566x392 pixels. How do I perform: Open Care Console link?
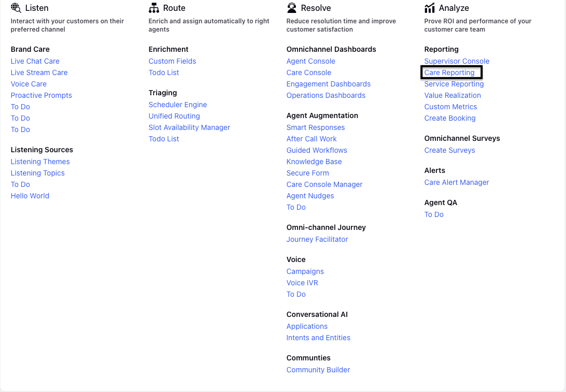[x=308, y=72]
